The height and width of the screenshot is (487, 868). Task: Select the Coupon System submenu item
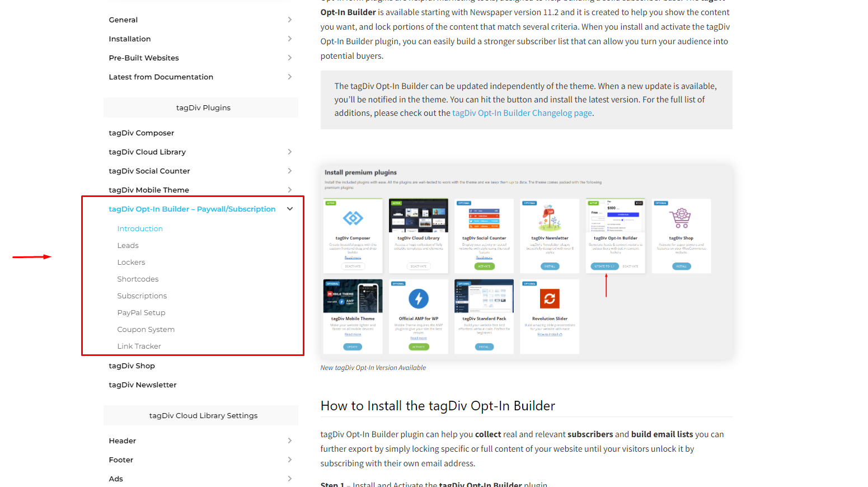(x=146, y=329)
